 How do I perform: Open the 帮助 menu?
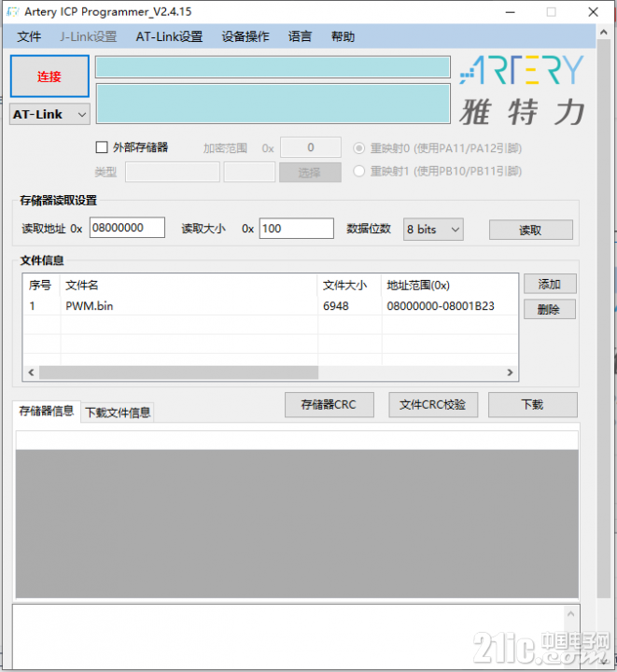click(x=343, y=36)
